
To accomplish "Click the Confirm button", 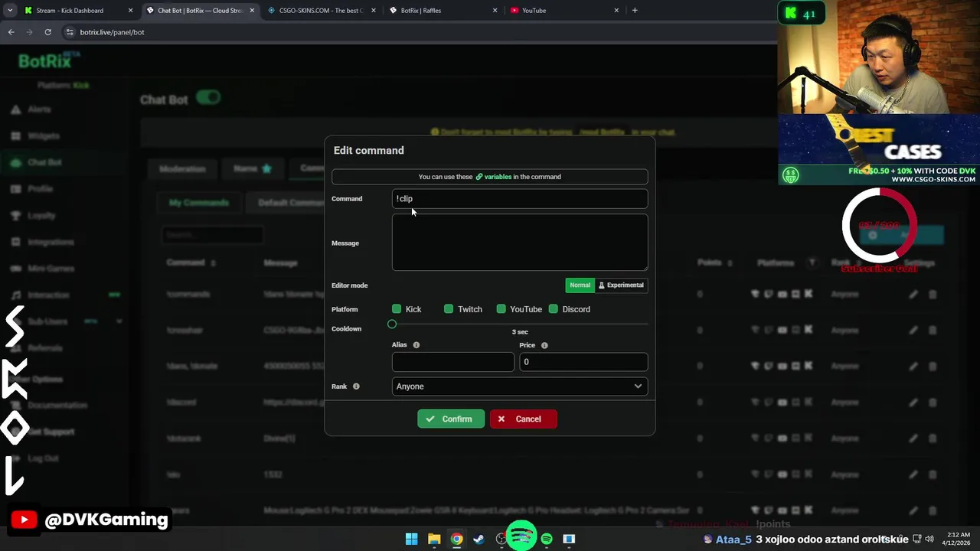I will click(x=450, y=419).
